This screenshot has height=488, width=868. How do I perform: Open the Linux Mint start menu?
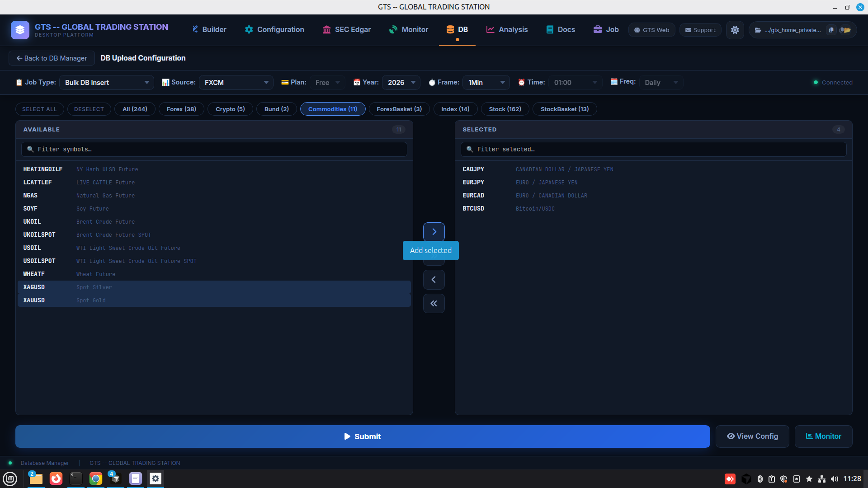click(10, 479)
